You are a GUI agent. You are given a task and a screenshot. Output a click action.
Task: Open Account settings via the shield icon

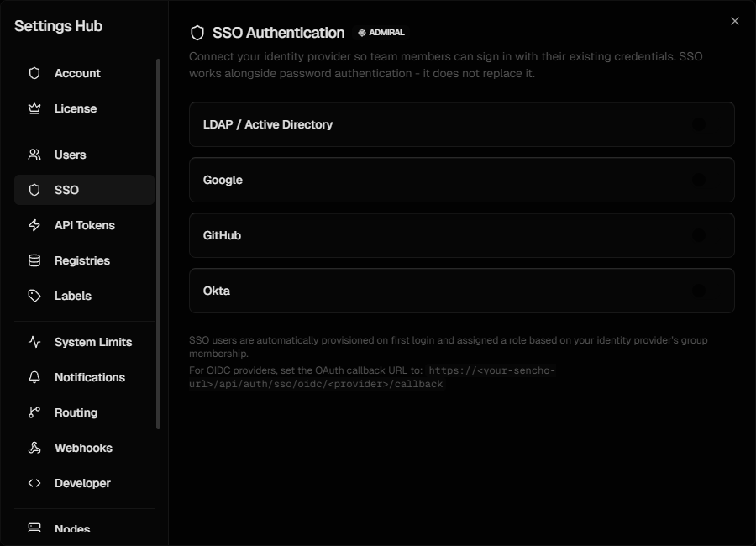(x=34, y=73)
